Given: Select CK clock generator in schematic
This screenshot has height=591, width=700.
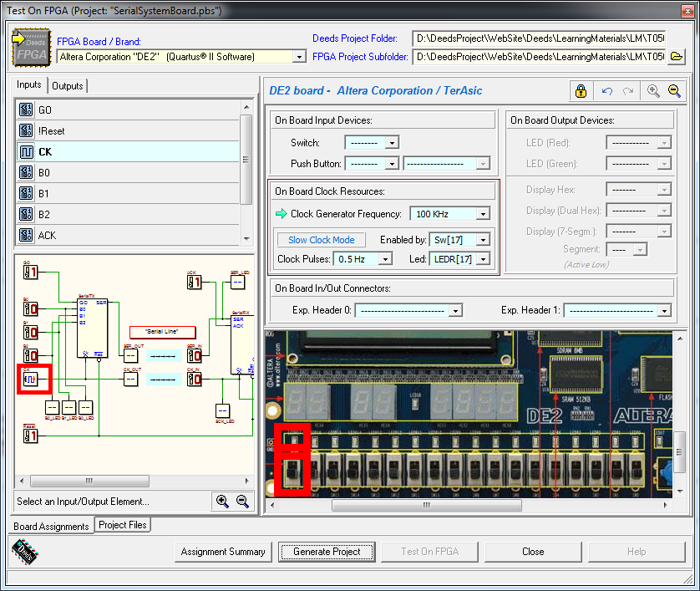Looking at the screenshot, I should coord(30,380).
